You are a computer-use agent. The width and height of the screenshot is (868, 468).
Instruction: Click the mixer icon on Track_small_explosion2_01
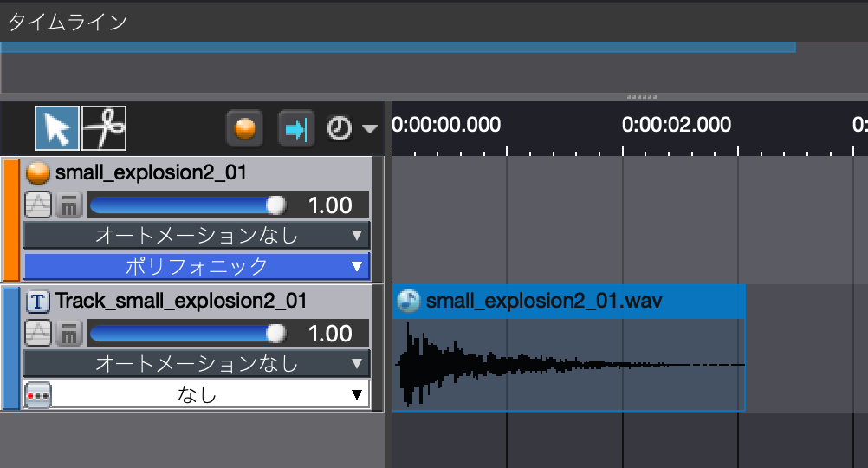coord(69,334)
